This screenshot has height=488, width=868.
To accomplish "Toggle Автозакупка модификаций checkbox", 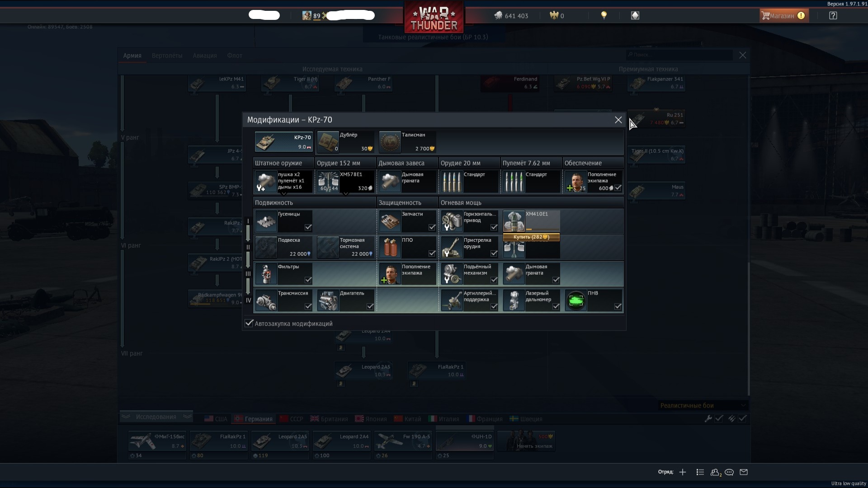I will pos(249,323).
